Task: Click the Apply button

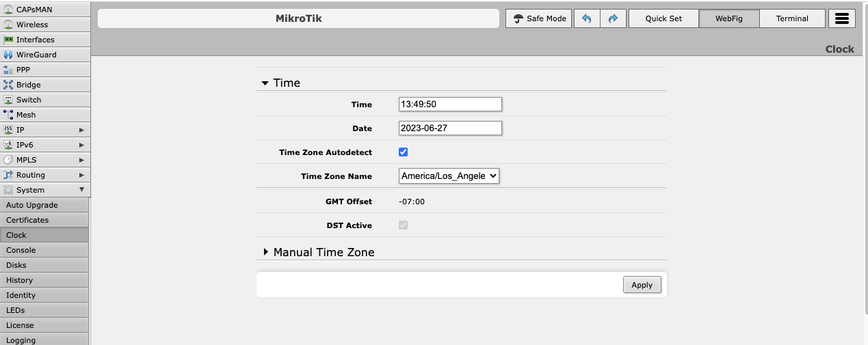Action: pos(642,285)
